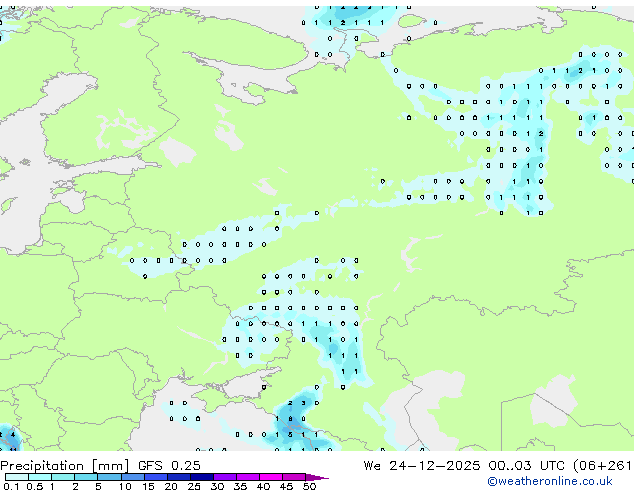The height and width of the screenshot is (490, 634).
Task: Click the '0.1' legend scale label
Action: click(x=11, y=486)
